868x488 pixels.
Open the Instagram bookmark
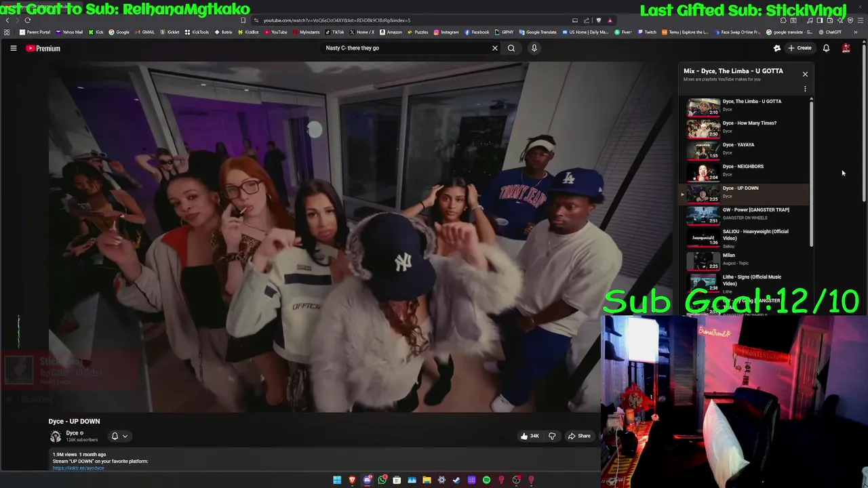tap(446, 32)
